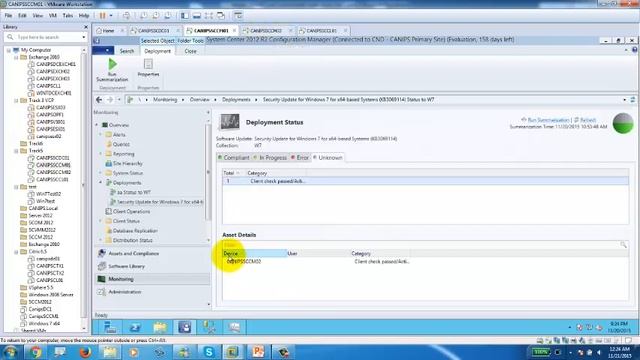Select the Queries tree node

(x=118, y=144)
